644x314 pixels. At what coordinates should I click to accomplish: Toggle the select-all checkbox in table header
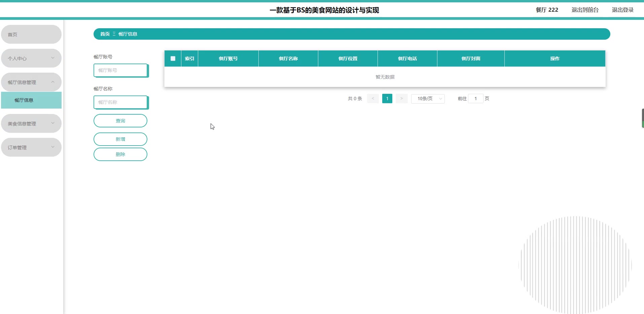(173, 58)
